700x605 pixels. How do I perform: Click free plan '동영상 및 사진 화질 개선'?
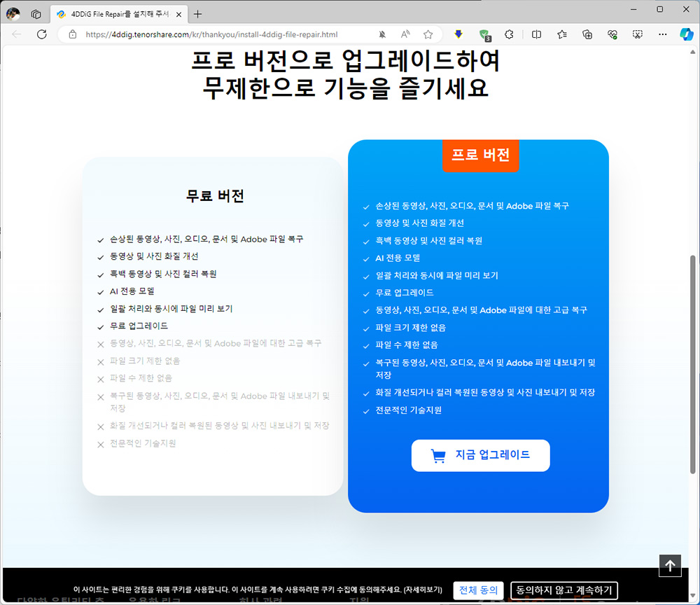pos(154,256)
